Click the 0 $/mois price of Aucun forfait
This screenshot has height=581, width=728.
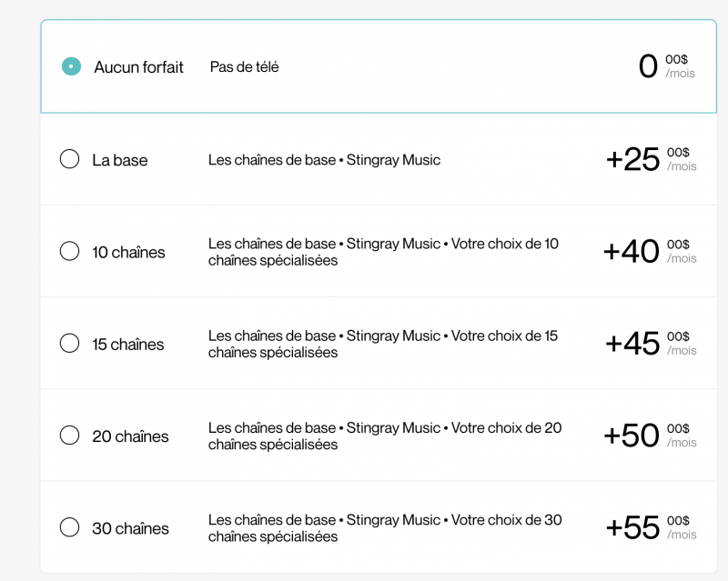pos(649,66)
